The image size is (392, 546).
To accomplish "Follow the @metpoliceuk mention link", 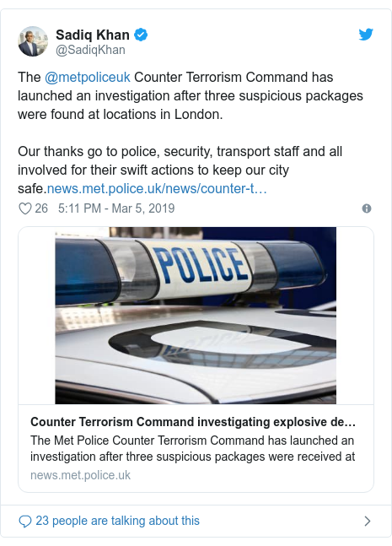I will point(88,78).
